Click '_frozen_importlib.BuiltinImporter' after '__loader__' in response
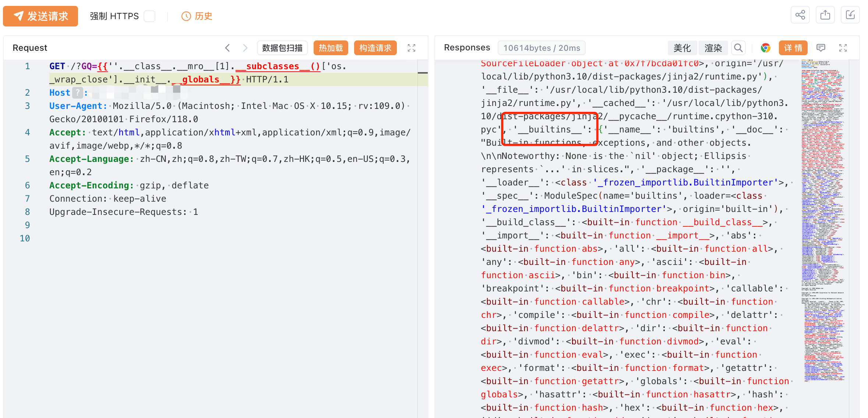This screenshot has height=418, width=868. 688,183
